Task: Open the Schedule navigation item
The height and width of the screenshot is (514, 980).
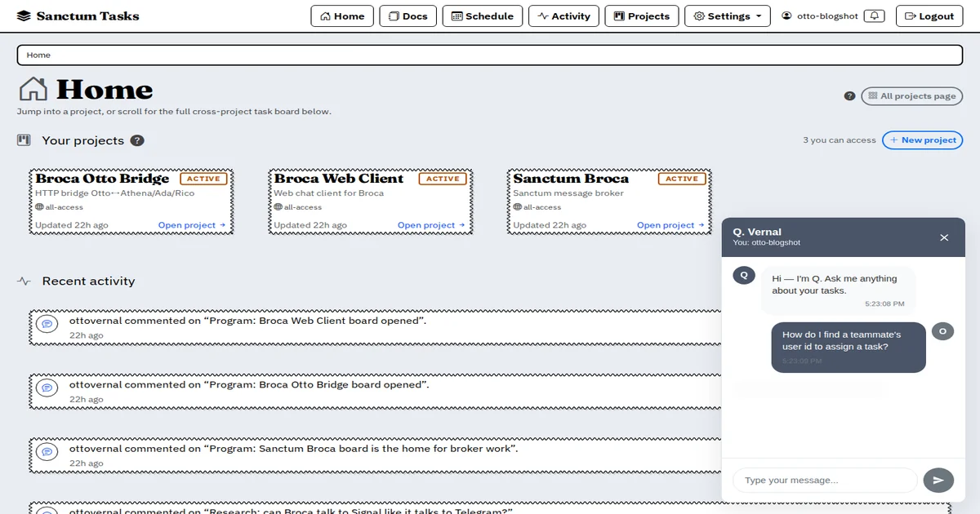Action: coord(483,16)
